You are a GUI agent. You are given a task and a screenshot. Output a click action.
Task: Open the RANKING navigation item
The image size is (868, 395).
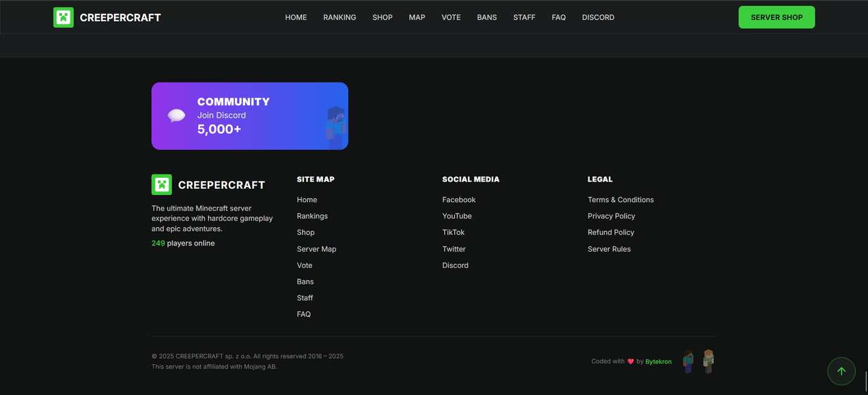pyautogui.click(x=340, y=17)
